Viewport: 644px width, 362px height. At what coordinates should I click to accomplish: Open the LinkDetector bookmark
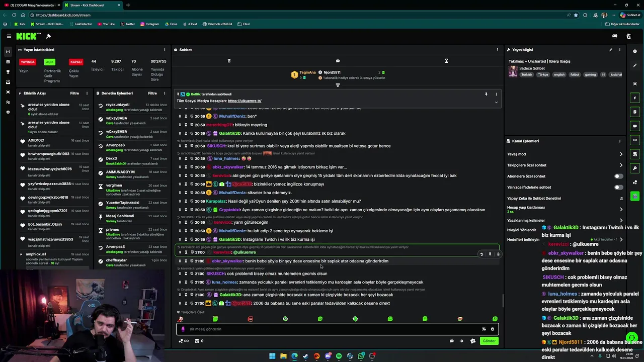(x=80, y=24)
